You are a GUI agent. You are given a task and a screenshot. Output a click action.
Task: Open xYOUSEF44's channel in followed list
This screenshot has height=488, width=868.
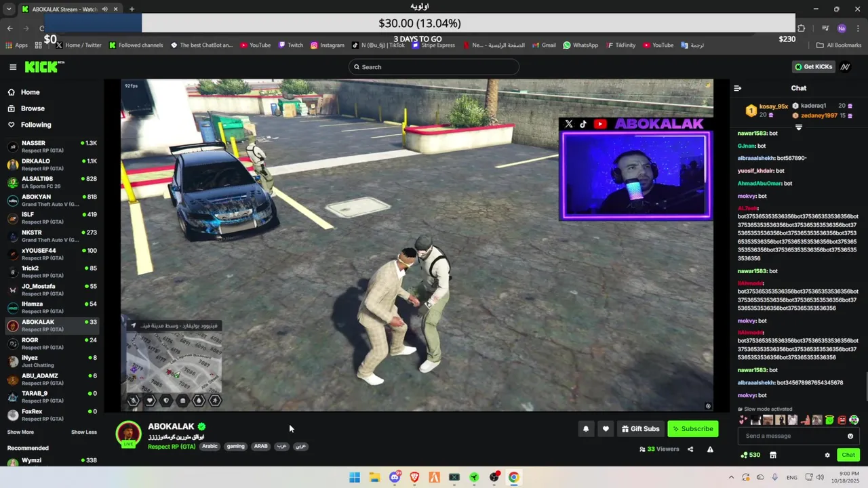[x=52, y=254]
